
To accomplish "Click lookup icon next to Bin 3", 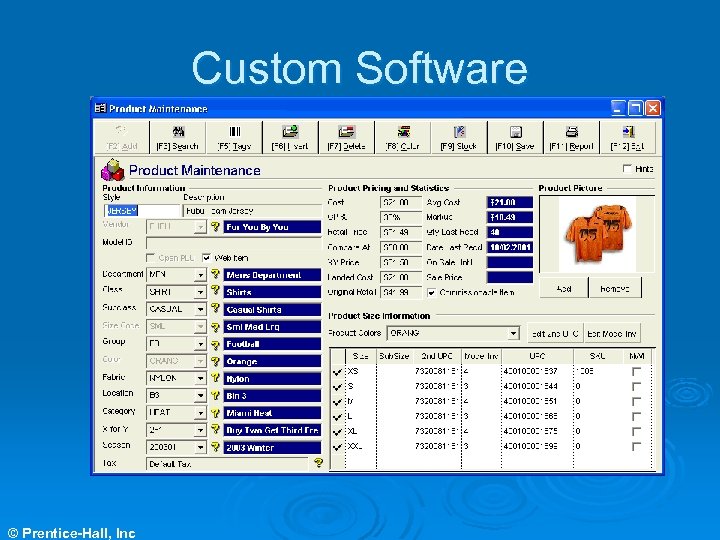I will pyautogui.click(x=215, y=395).
